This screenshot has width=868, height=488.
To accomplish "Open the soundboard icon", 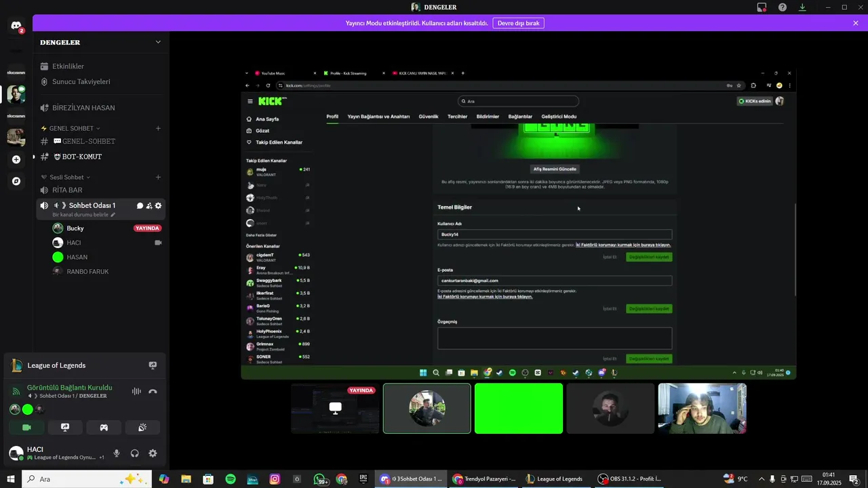I will coord(142,428).
